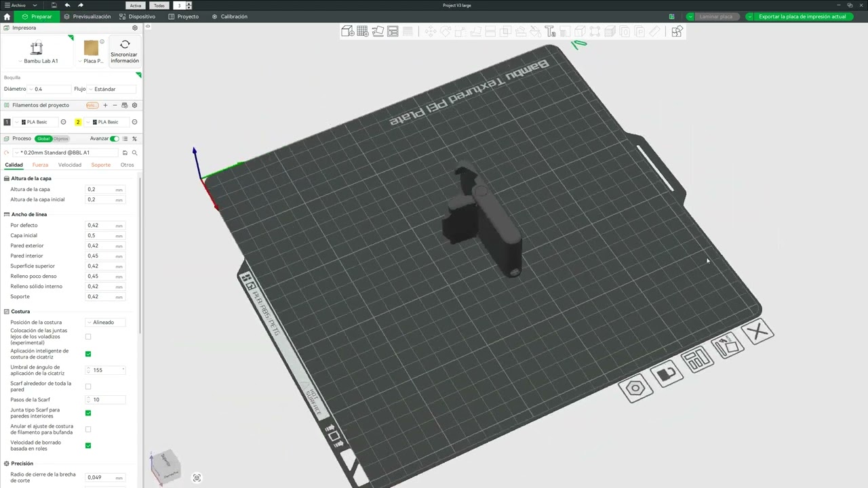Image resolution: width=868 pixels, height=488 pixels.
Task: Switch to the Calibración tab
Action: point(230,16)
